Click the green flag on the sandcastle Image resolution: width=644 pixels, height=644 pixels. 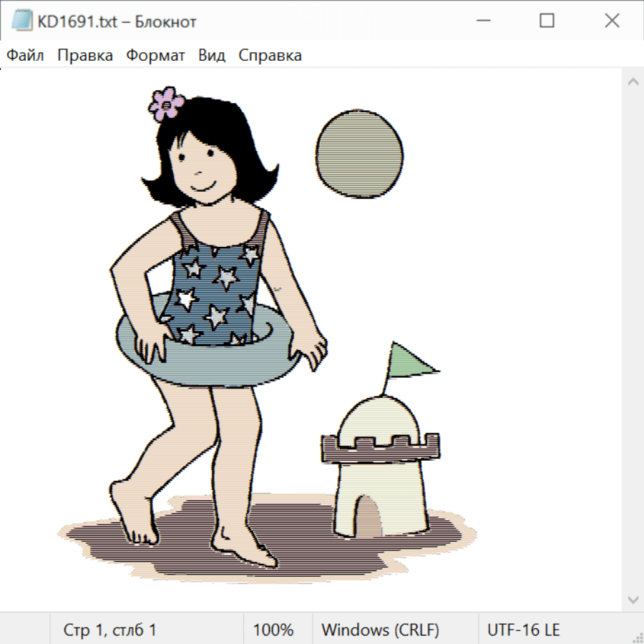pyautogui.click(x=409, y=360)
